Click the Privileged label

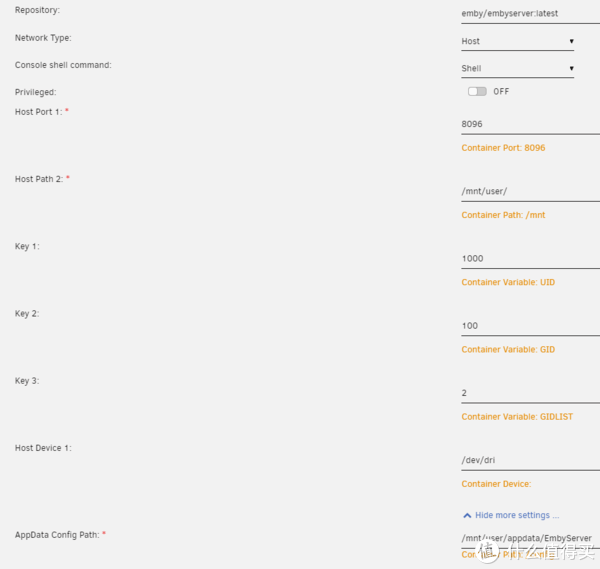coord(35,92)
